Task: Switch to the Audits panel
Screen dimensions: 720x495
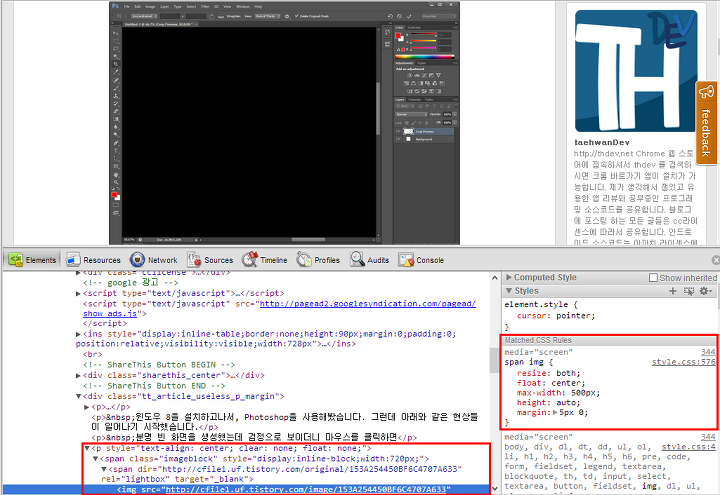Action: pyautogui.click(x=370, y=260)
